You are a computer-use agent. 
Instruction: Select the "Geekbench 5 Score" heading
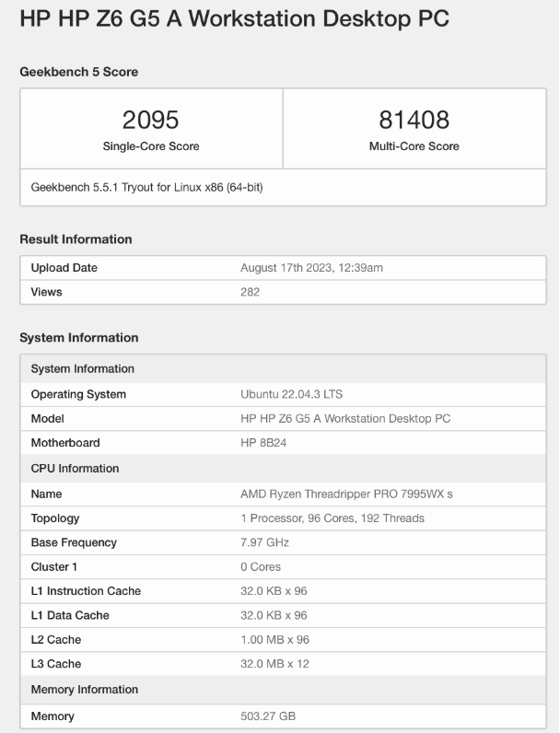point(78,72)
